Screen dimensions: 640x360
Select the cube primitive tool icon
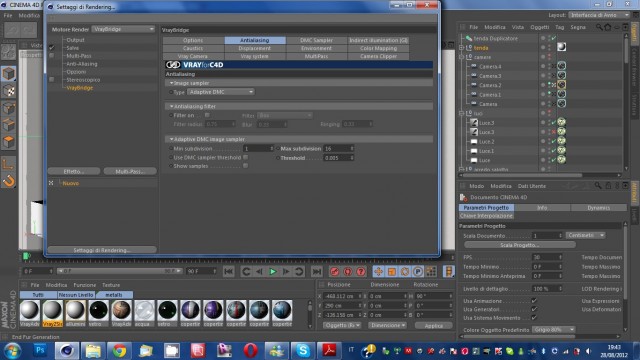point(9,73)
